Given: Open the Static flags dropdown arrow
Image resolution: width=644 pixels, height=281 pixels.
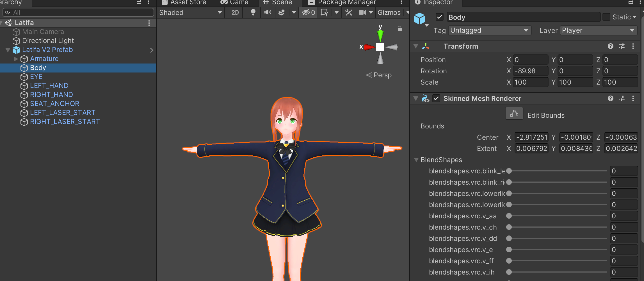Looking at the screenshot, I should tap(634, 17).
